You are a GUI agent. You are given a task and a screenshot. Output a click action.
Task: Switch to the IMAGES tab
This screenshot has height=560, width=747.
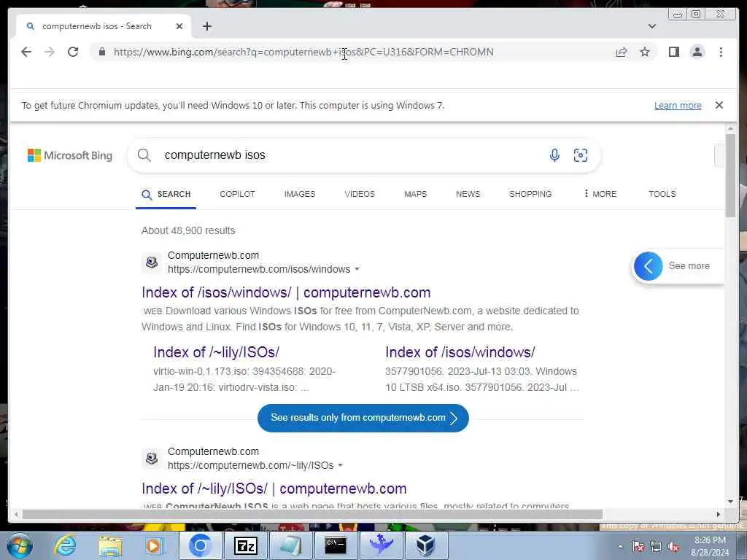point(300,194)
